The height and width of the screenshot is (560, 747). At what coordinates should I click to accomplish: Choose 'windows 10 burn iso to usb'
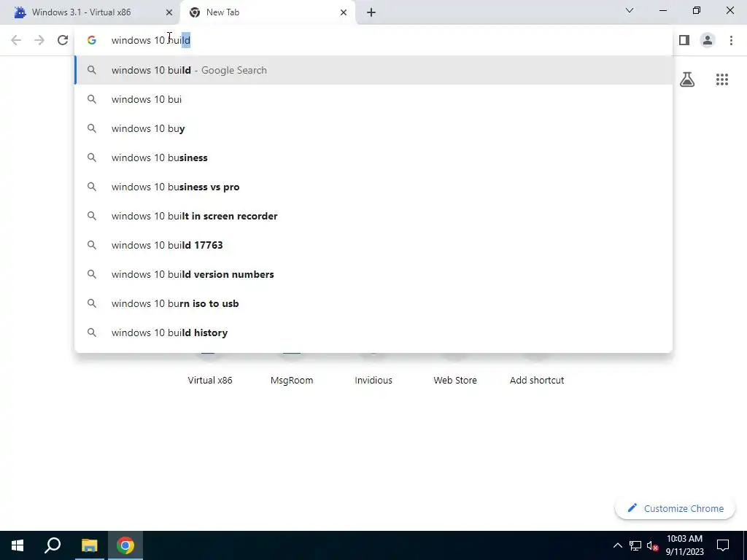(373, 303)
